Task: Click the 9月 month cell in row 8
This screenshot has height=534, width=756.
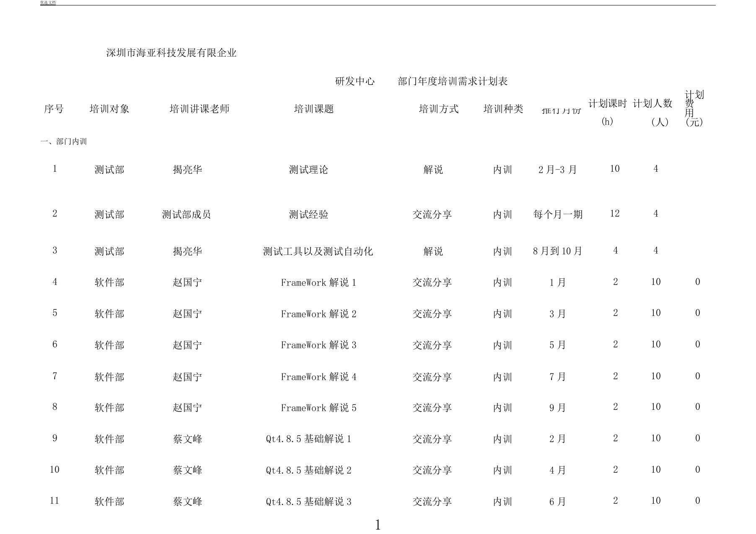Action: (x=558, y=408)
